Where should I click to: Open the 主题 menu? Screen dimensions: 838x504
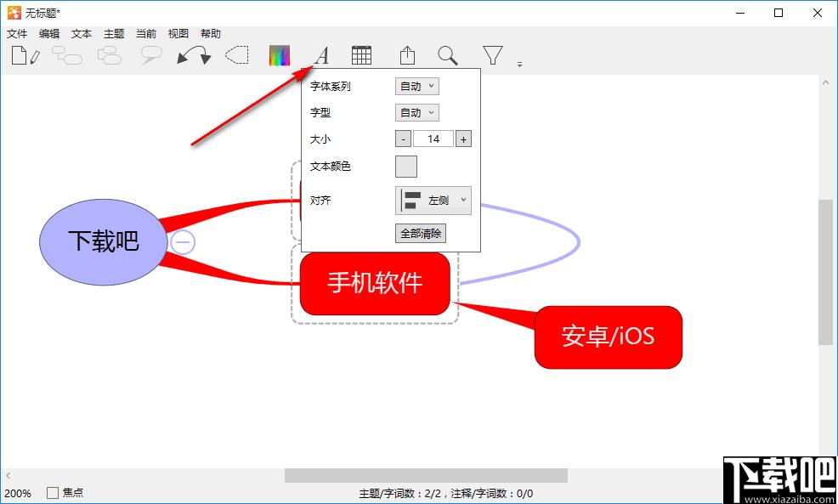point(114,34)
